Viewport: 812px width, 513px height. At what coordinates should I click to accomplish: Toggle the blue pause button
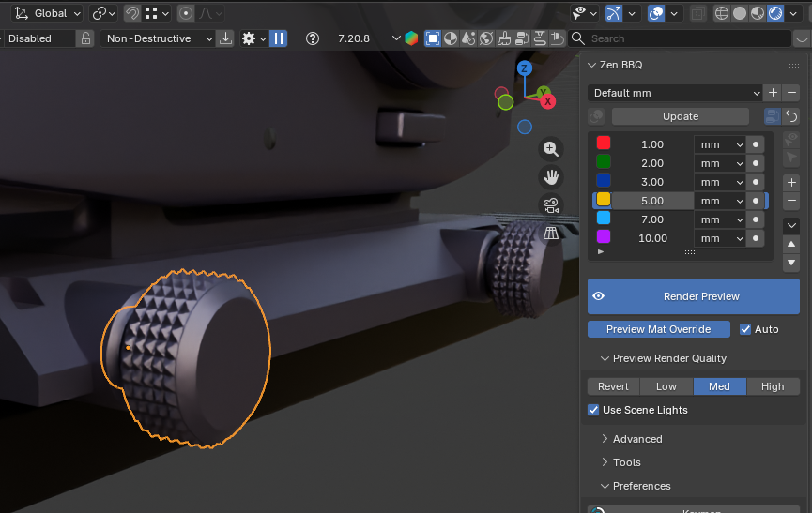278,38
